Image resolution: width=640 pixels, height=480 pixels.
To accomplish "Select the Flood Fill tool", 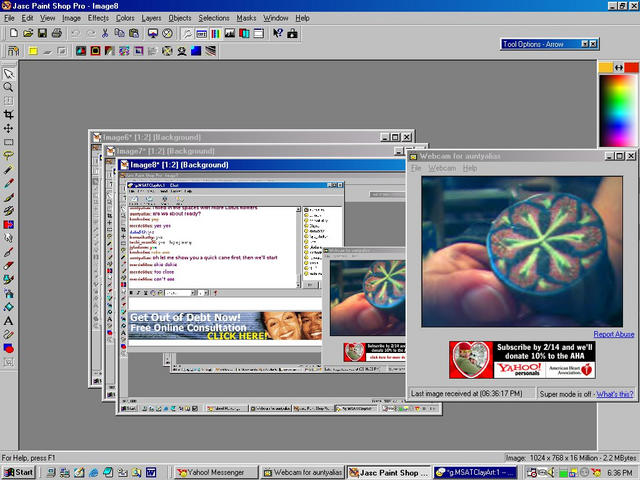I will coord(9,307).
